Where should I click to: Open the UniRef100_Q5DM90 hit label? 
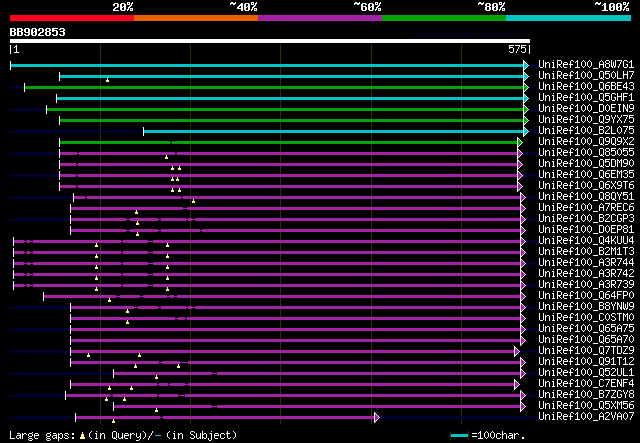click(x=586, y=164)
